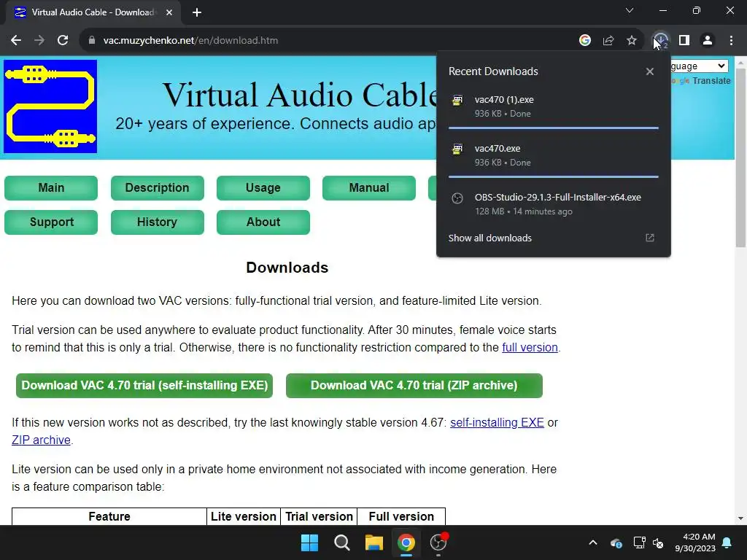The height and width of the screenshot is (560, 747).
Task: Click the address bar URL
Action: pyautogui.click(x=190, y=41)
